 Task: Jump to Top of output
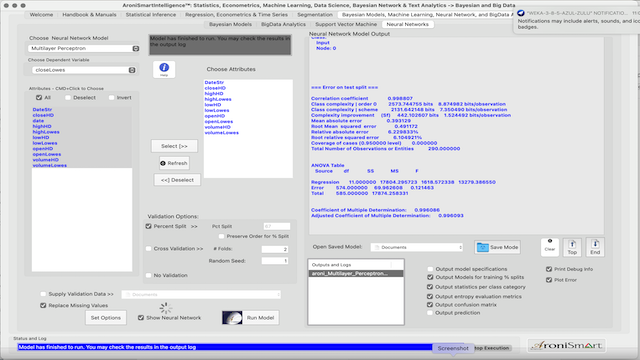pos(572,247)
